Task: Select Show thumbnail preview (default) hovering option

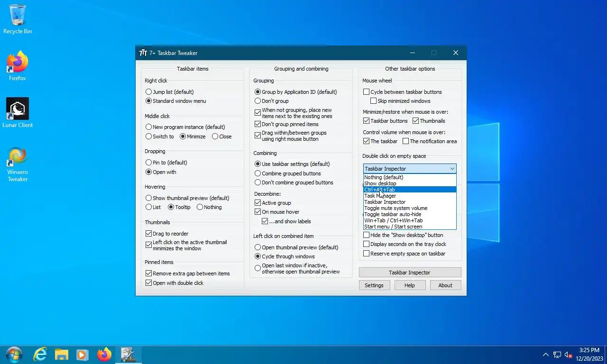Action: pos(187,198)
